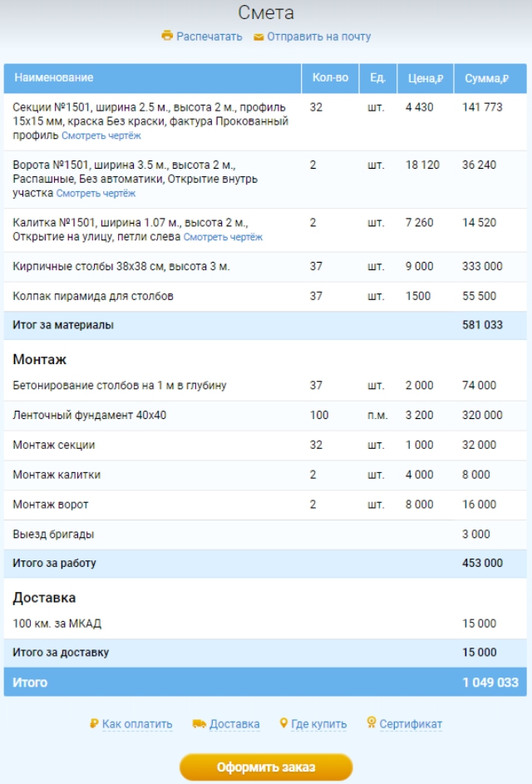532x784 pixels.
Task: Open the Распечатать print link
Action: tap(209, 37)
